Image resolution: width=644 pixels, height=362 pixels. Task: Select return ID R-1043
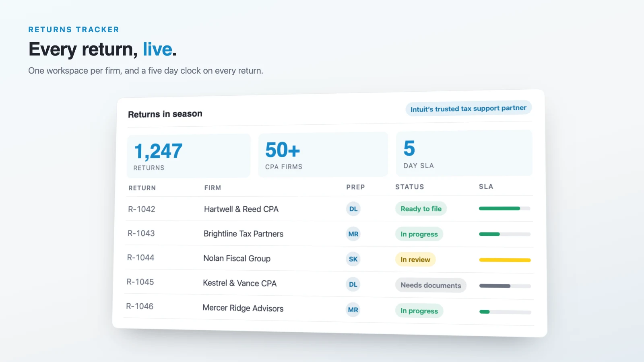(x=141, y=233)
